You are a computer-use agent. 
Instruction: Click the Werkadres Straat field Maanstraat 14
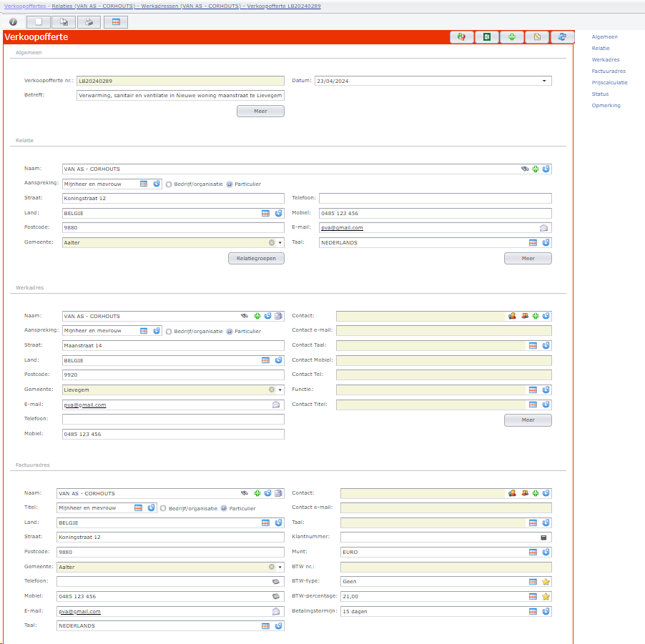pyautogui.click(x=173, y=345)
